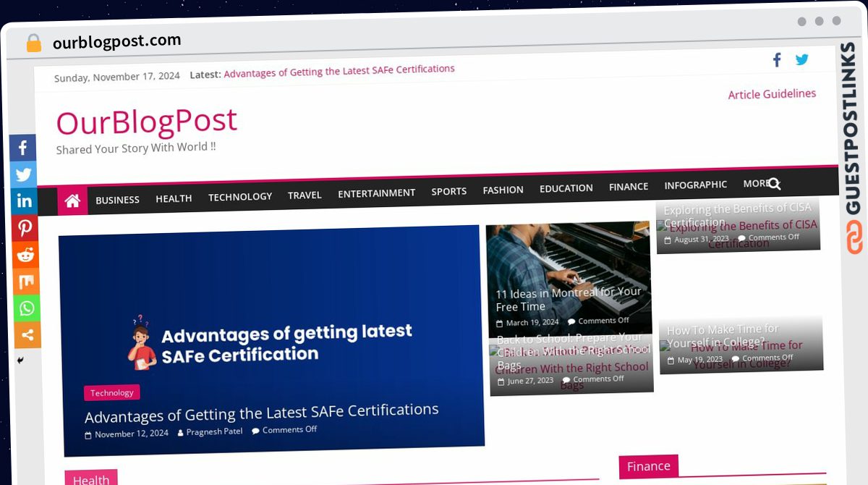Go to home via house icon
Screen dimensions: 868x485
[x=72, y=201]
